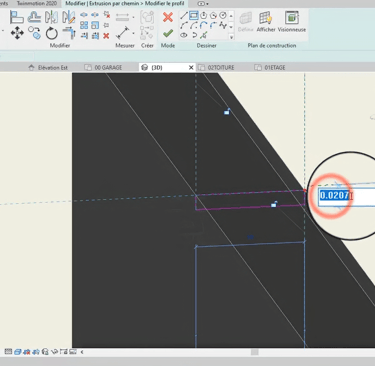Open the Twinmotion 2020 ribbon tab
Image resolution: width=375 pixels, height=366 pixels.
[x=37, y=3]
